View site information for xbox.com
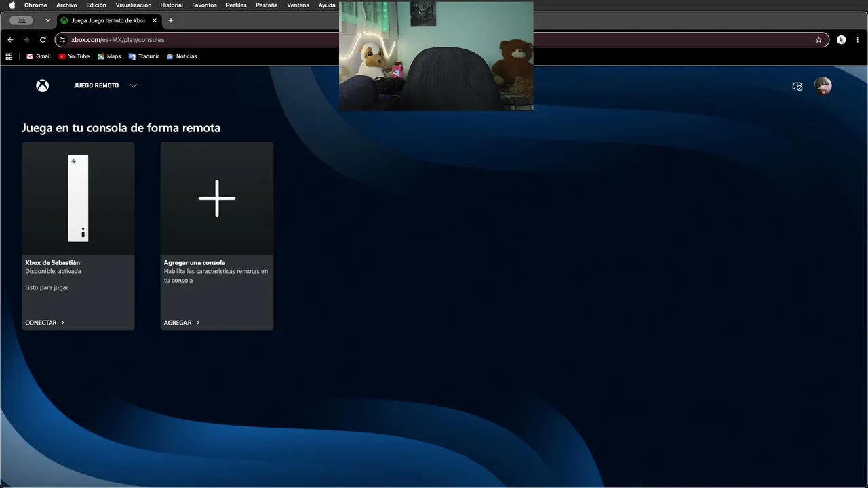Viewport: 868px width, 488px height. (62, 40)
